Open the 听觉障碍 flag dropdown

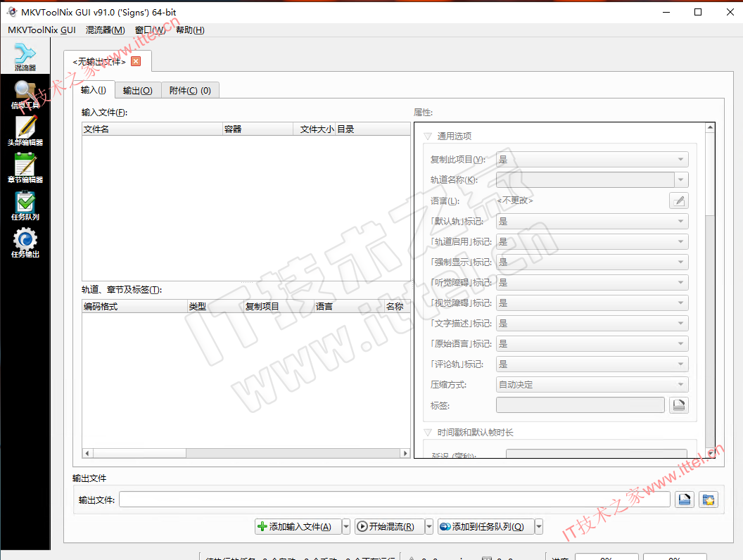point(592,282)
